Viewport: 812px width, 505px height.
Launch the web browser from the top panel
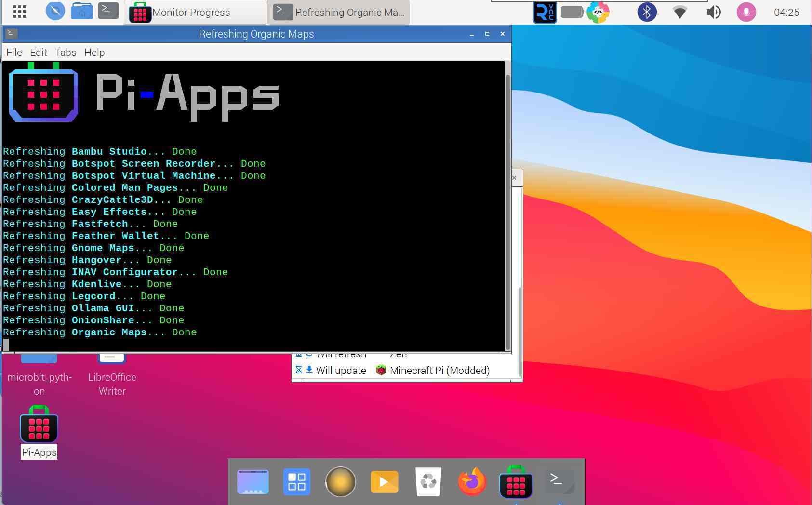[55, 11]
